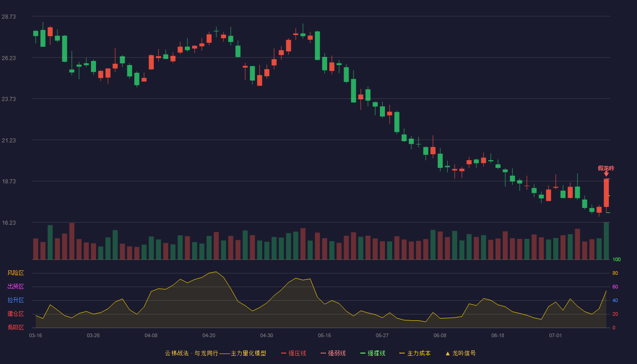Screen dimensions: 637x364
Task: Click the red 假龙吟 arrow marker
Action: (x=606, y=174)
